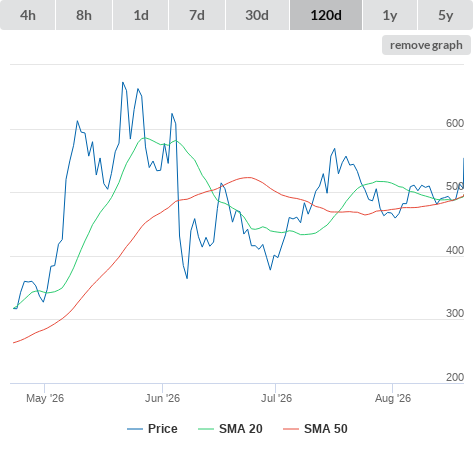Hide the SMA 20 line via legend
Viewport: 474px width, 455px height.
coord(241,429)
